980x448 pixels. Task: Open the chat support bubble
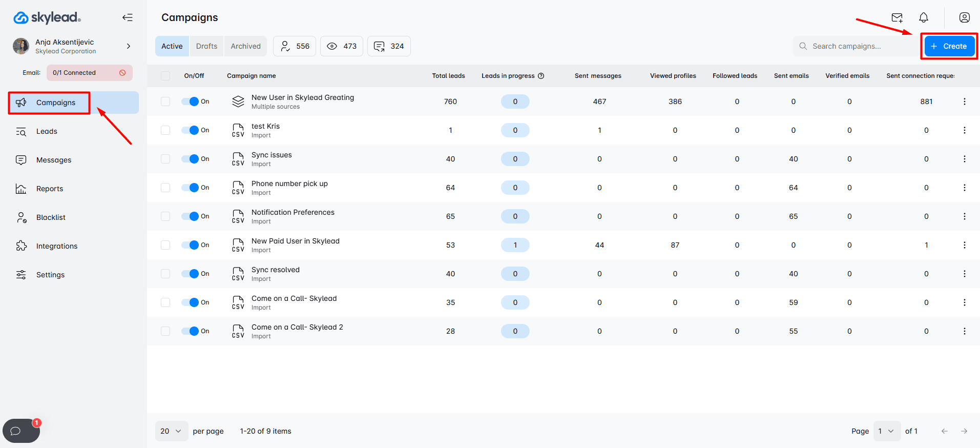pyautogui.click(x=21, y=431)
